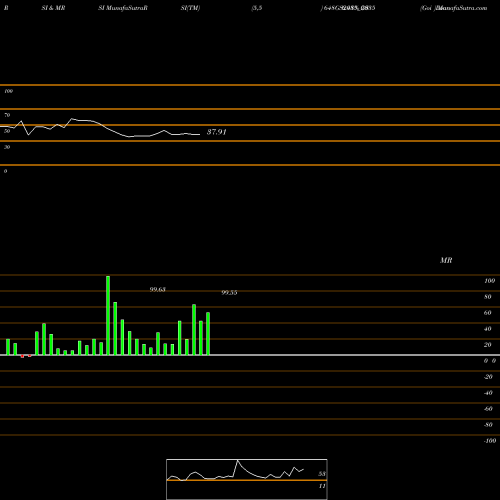Click the 20 label on MR axis

click(x=488, y=345)
